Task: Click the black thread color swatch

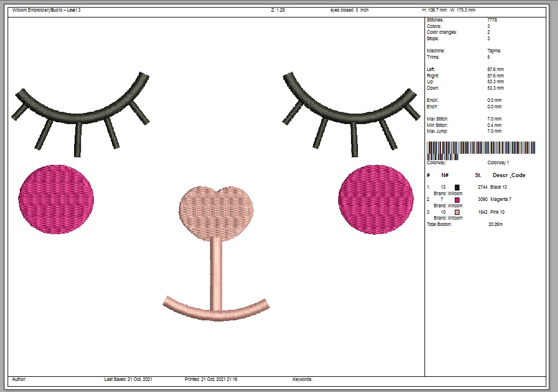Action: point(457,187)
